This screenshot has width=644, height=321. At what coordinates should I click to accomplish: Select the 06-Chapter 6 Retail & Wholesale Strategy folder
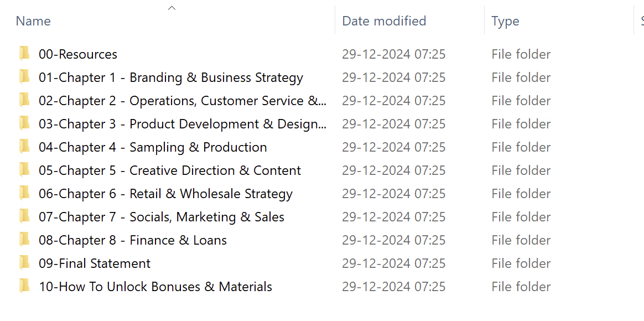coord(165,194)
